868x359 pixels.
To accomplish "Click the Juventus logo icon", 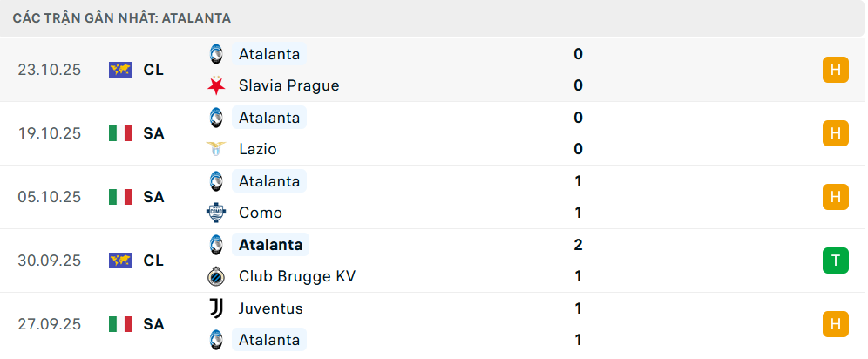I will (x=215, y=308).
